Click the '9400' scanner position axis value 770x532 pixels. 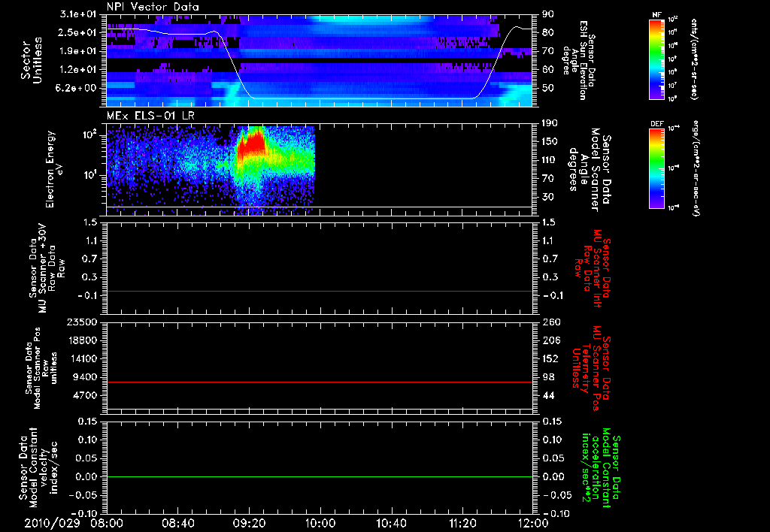click(x=85, y=377)
